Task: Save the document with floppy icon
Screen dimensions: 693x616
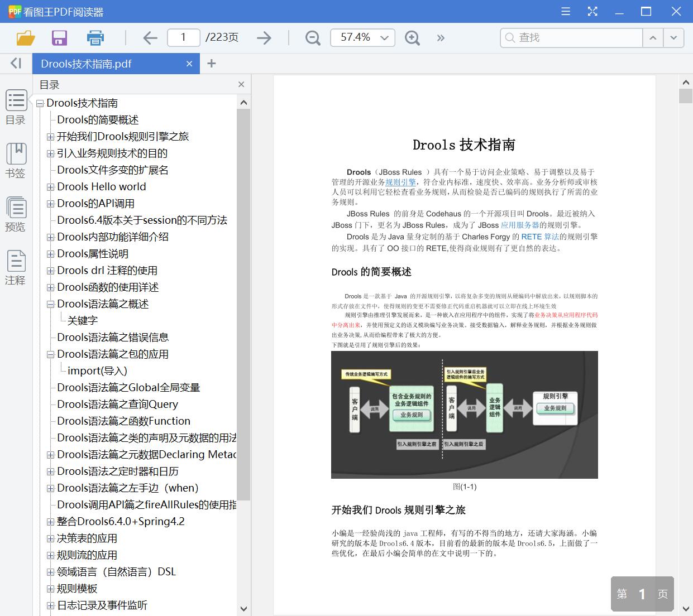Action: [x=59, y=38]
